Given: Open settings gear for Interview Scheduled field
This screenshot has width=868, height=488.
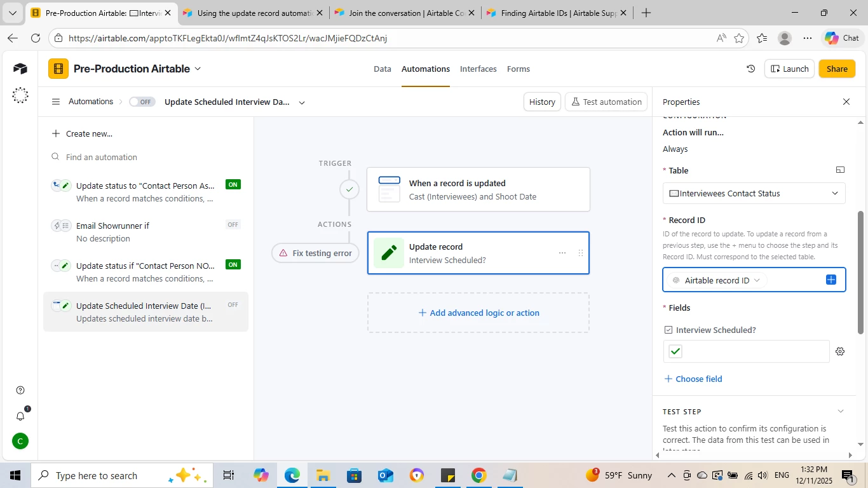Looking at the screenshot, I should click(x=840, y=351).
